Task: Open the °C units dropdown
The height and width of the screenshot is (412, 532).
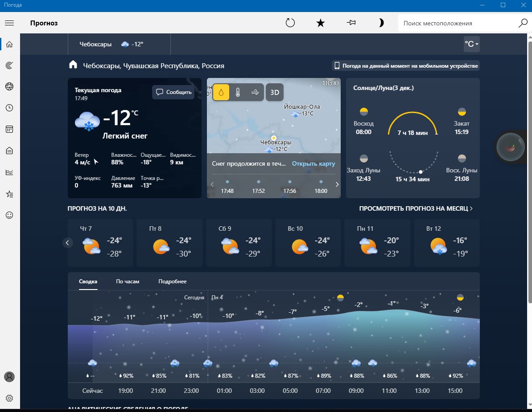Action: click(471, 44)
